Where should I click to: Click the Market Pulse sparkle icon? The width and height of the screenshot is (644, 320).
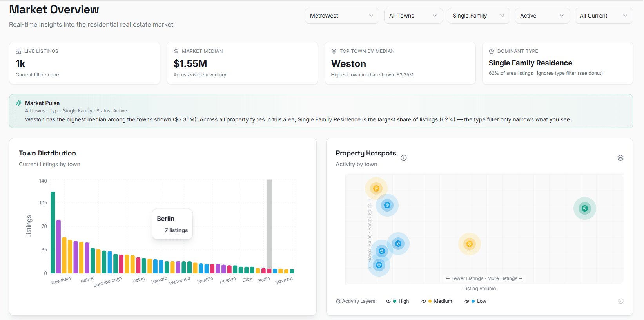[x=19, y=103]
